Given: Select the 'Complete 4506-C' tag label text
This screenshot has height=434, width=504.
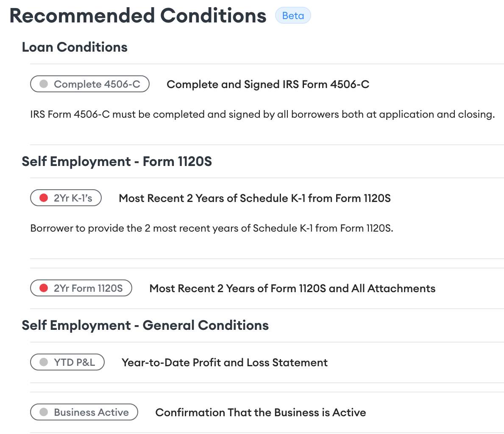Looking at the screenshot, I should [x=97, y=84].
